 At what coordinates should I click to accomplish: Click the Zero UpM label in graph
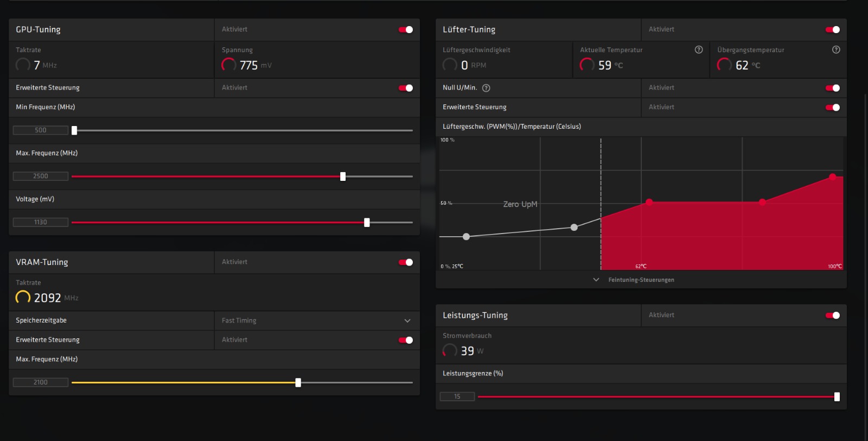[x=520, y=204]
